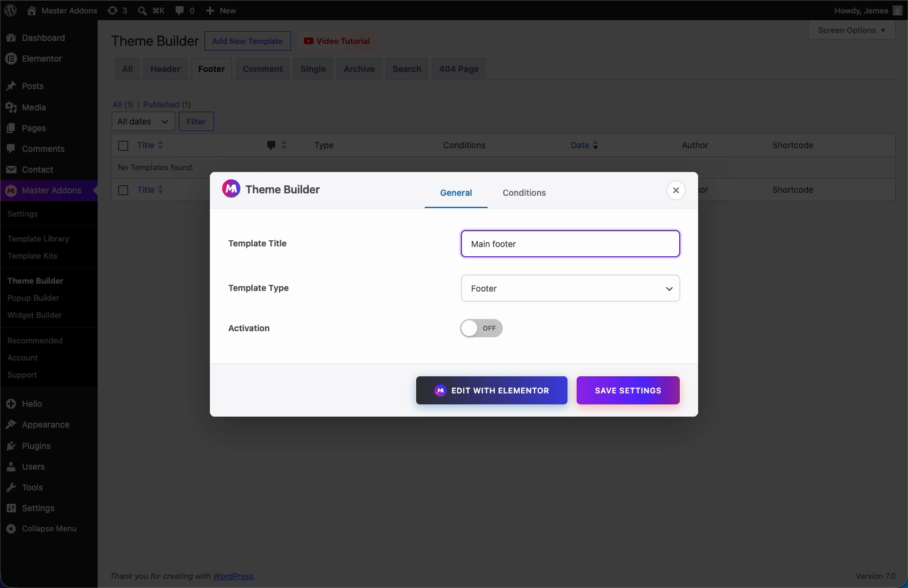Open comments bubble in admin bar
Image resolution: width=908 pixels, height=588 pixels.
185,10
